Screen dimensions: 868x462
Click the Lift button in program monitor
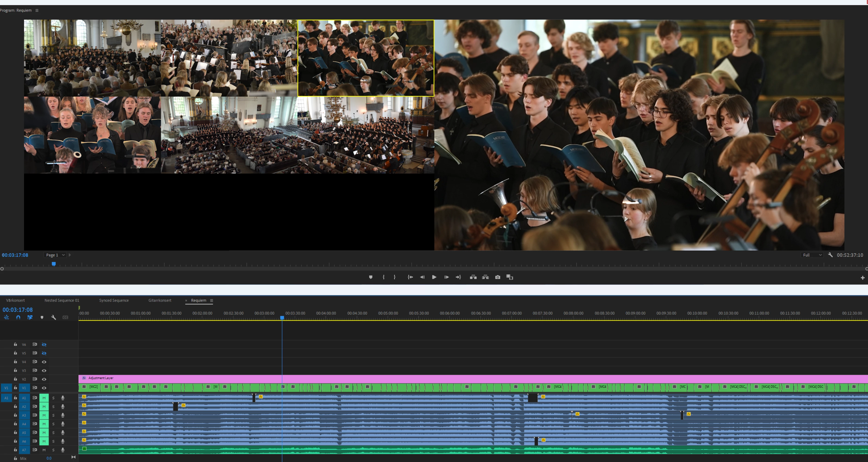(x=473, y=277)
